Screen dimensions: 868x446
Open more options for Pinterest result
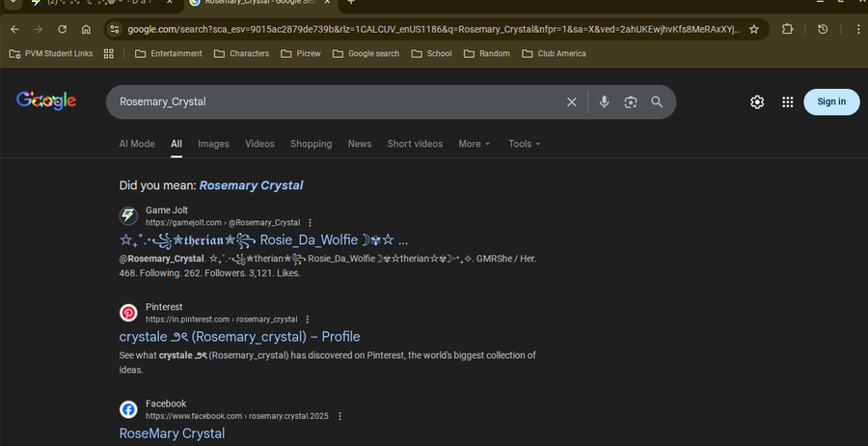tap(308, 320)
